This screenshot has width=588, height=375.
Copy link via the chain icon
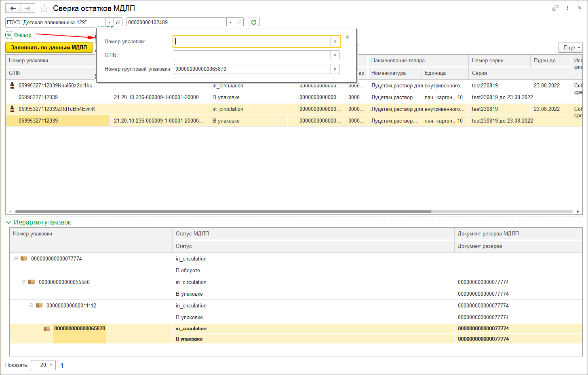556,8
